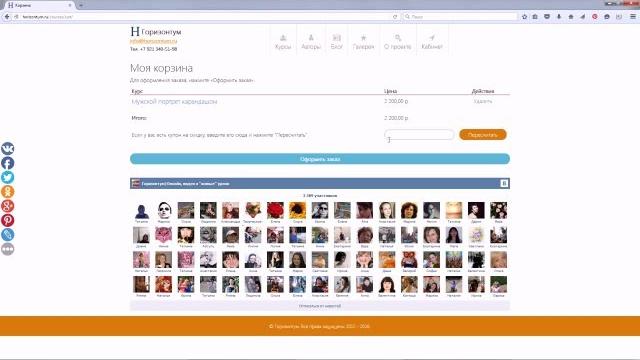Image resolution: width=640 pixels, height=360 pixels.
Task: Open the Авторы navigation item
Action: [311, 42]
